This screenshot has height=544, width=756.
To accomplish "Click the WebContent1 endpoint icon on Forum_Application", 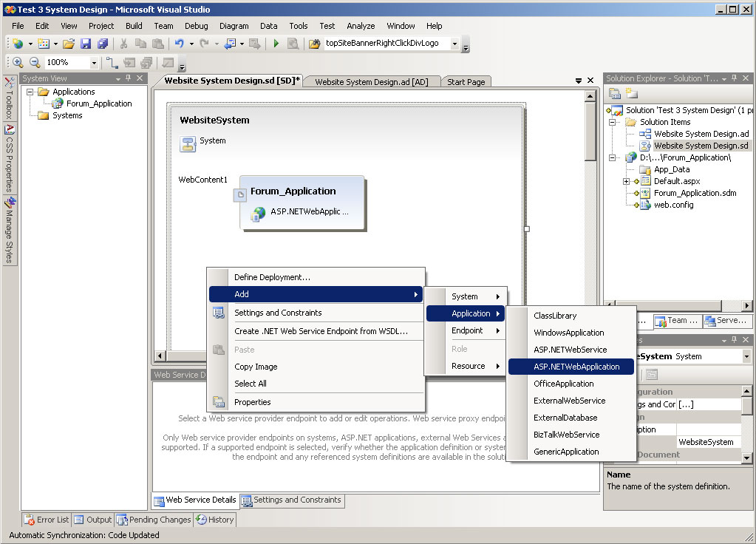I will click(x=239, y=195).
